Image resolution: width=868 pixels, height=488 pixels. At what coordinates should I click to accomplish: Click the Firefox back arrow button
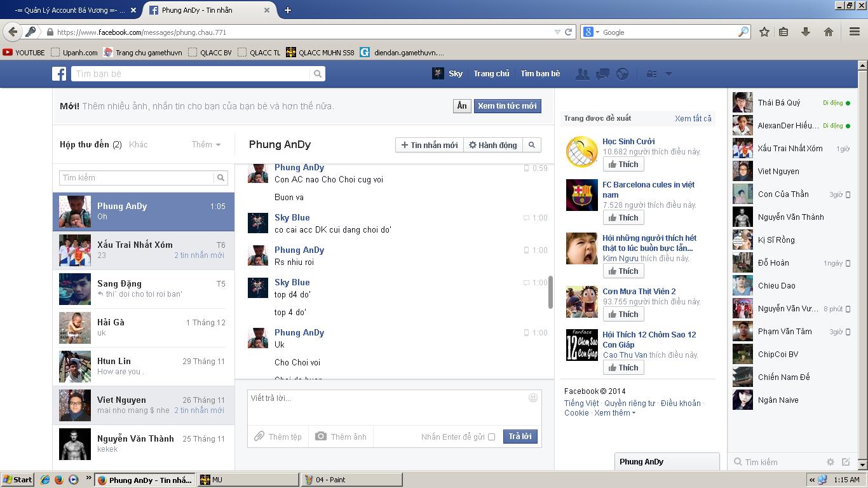(x=13, y=32)
